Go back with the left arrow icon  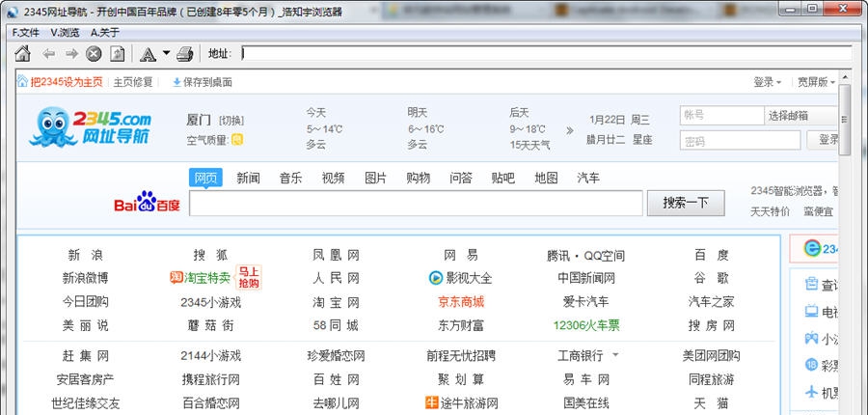49,54
